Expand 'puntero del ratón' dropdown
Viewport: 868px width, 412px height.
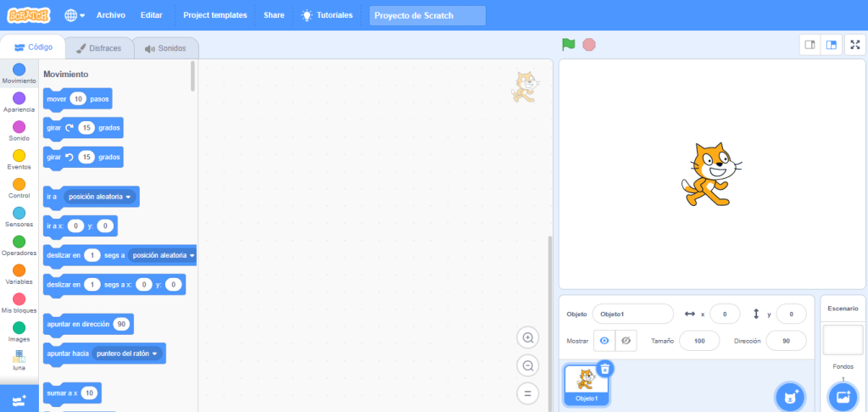click(155, 354)
